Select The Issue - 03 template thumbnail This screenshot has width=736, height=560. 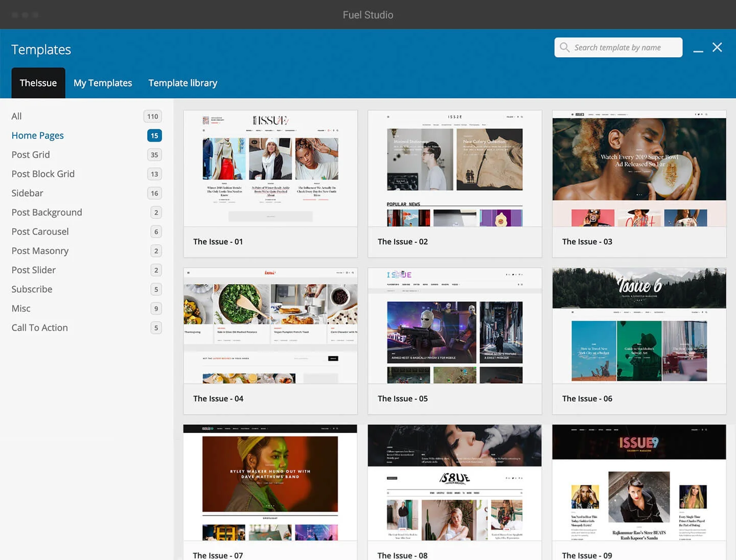tap(639, 169)
